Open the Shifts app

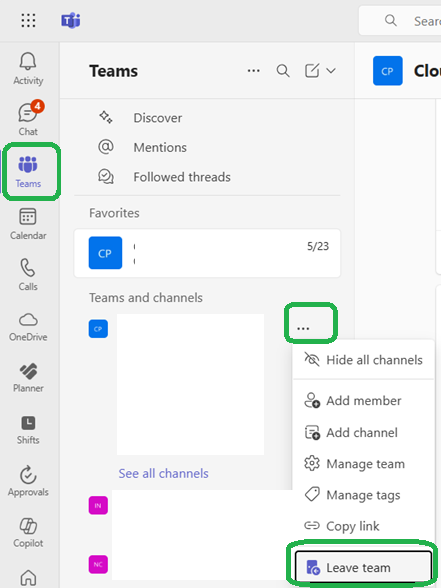[x=28, y=430]
